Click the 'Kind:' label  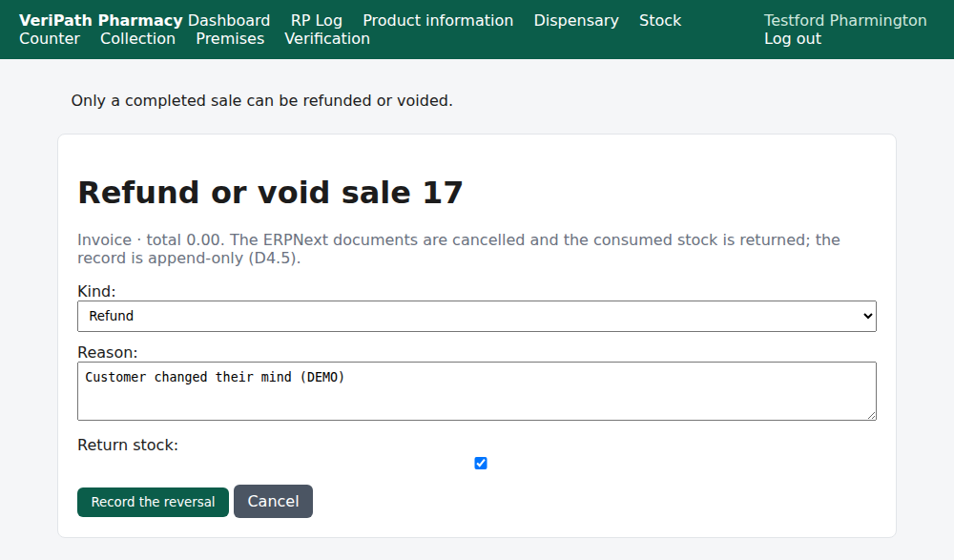coord(96,292)
